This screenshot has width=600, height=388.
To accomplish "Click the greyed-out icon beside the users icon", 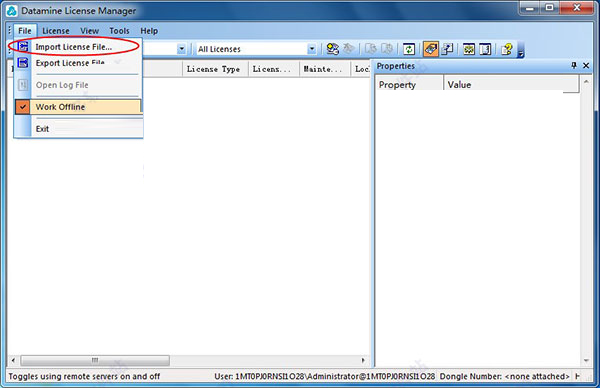I will click(x=349, y=49).
